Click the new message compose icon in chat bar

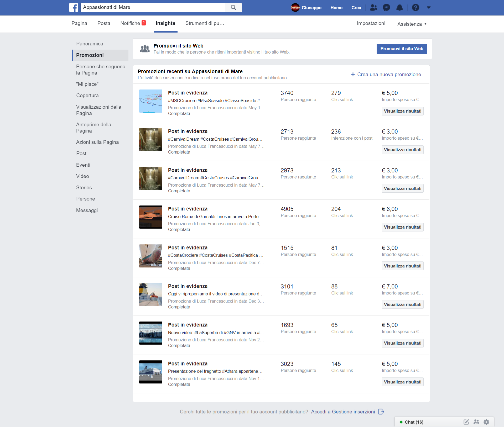466,422
